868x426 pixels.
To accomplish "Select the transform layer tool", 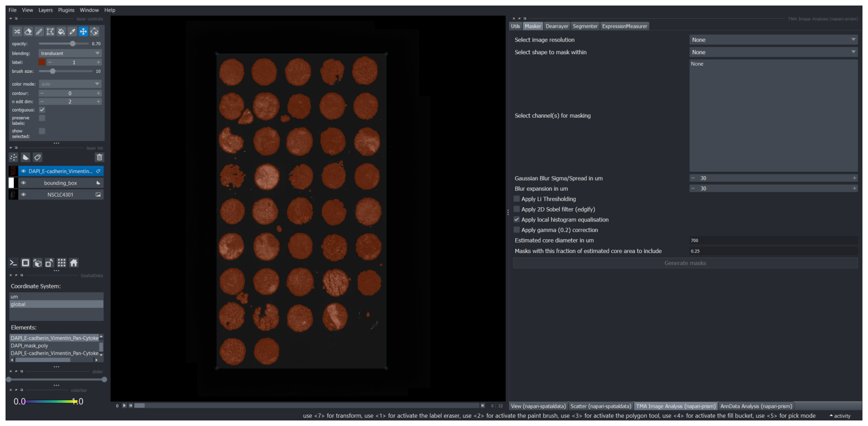I will point(95,31).
